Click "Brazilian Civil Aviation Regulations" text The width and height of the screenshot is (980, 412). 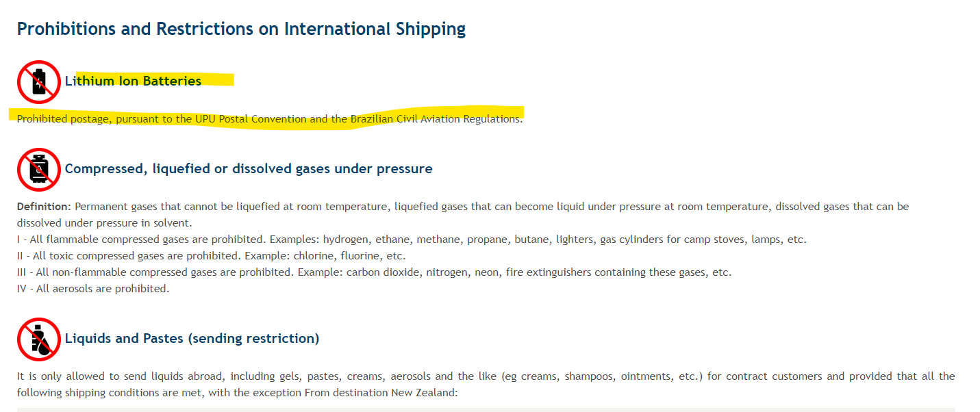pos(436,119)
